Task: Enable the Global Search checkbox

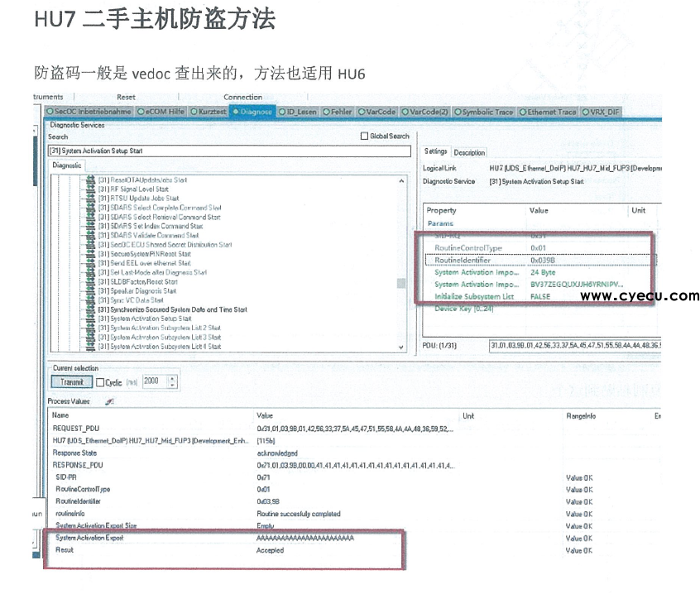Action: (364, 137)
